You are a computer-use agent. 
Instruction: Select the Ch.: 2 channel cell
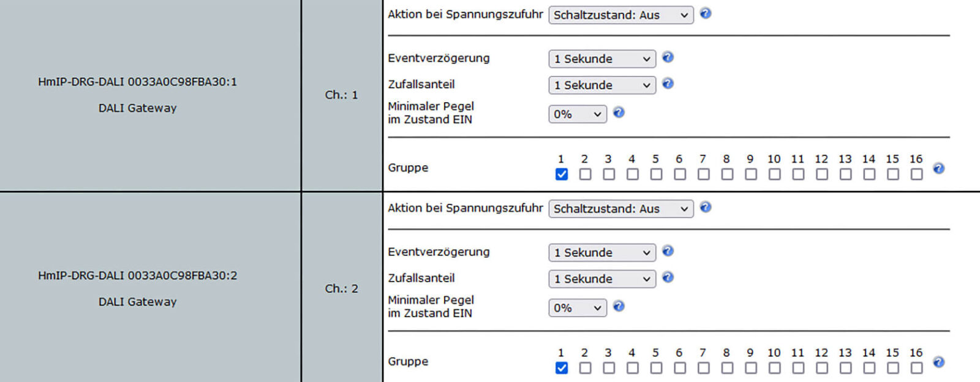click(x=341, y=288)
